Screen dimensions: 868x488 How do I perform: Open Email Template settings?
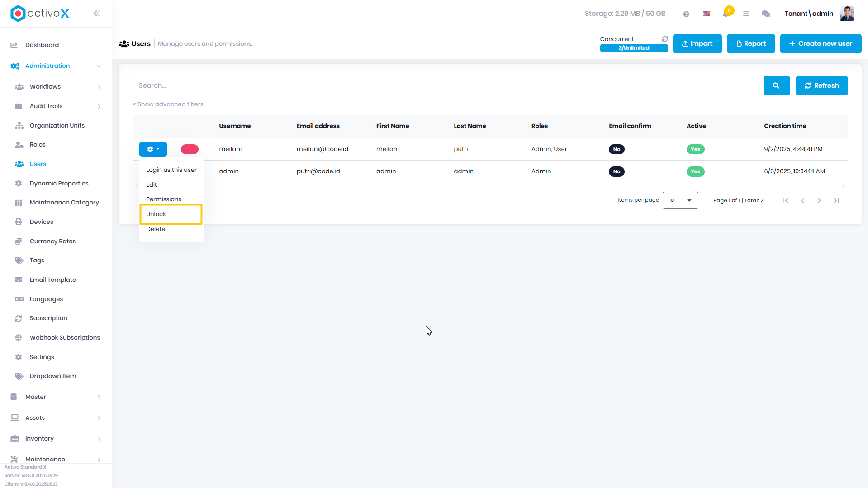click(x=52, y=280)
